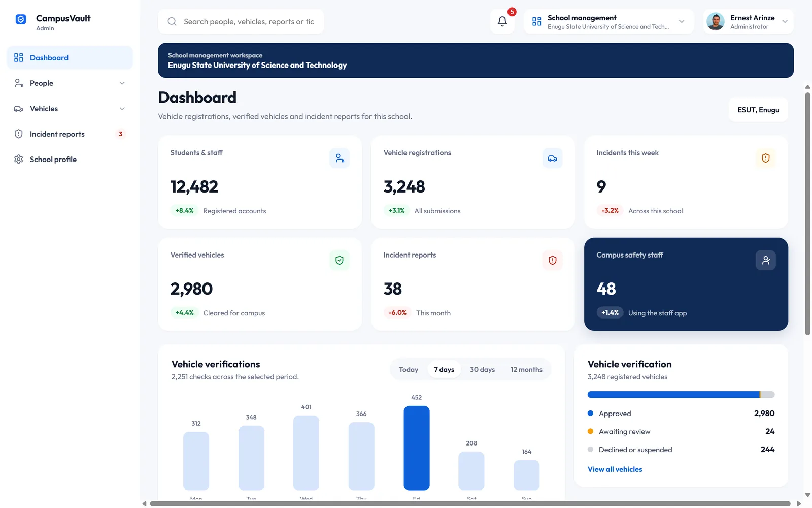Open School profile in the sidebar
Screen dimensions: 812x508
70,159
